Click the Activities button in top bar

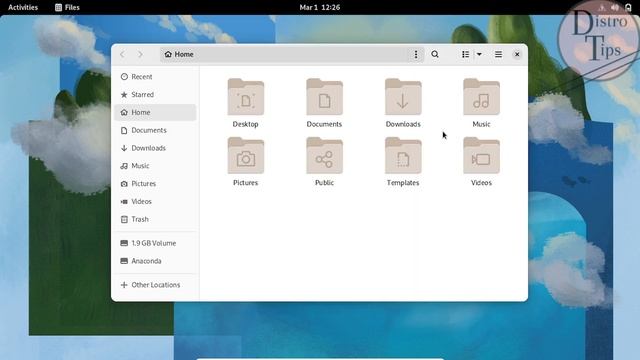[23, 7]
